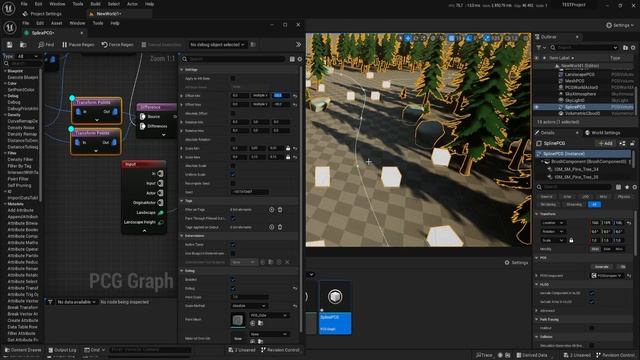
Task: Add an element to Filter on Tags
Action: [271, 209]
